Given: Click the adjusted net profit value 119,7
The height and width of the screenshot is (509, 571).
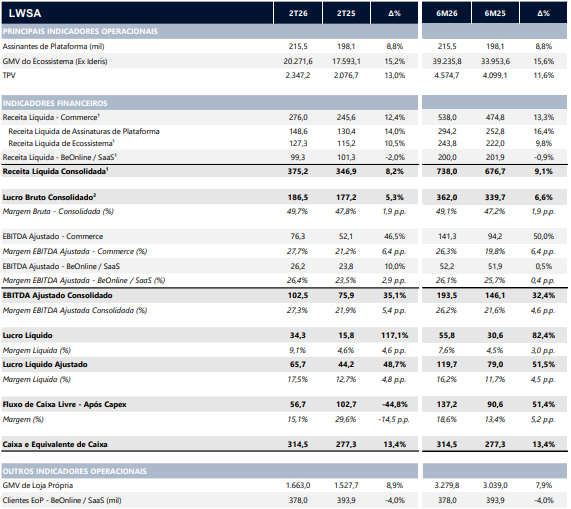Looking at the screenshot, I should coord(447,364).
